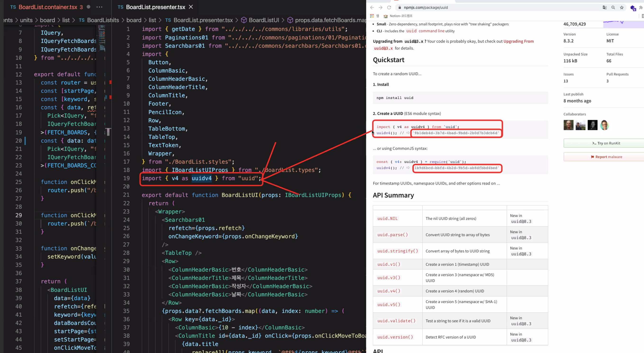Switch to BoardList.container.tsx tab

(x=47, y=7)
